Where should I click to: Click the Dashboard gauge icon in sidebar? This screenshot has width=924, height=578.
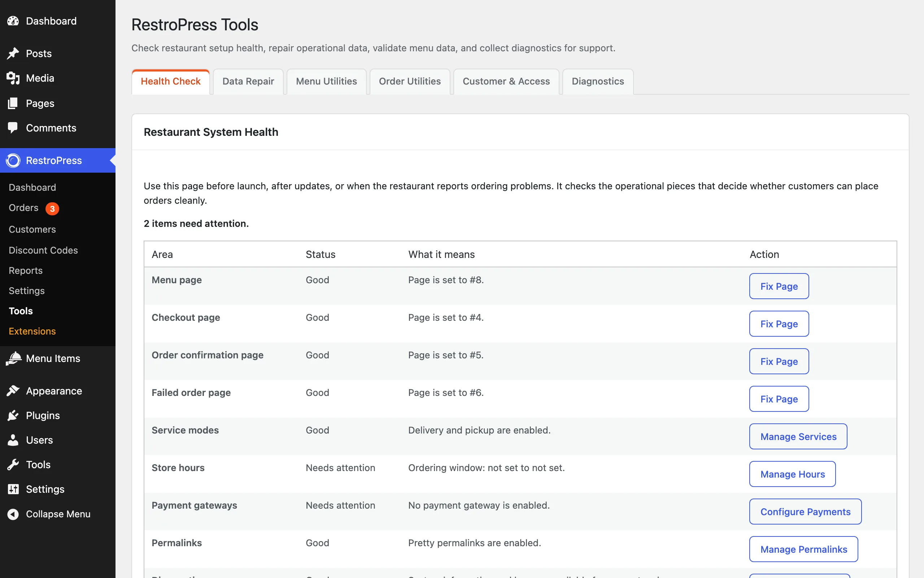13,21
